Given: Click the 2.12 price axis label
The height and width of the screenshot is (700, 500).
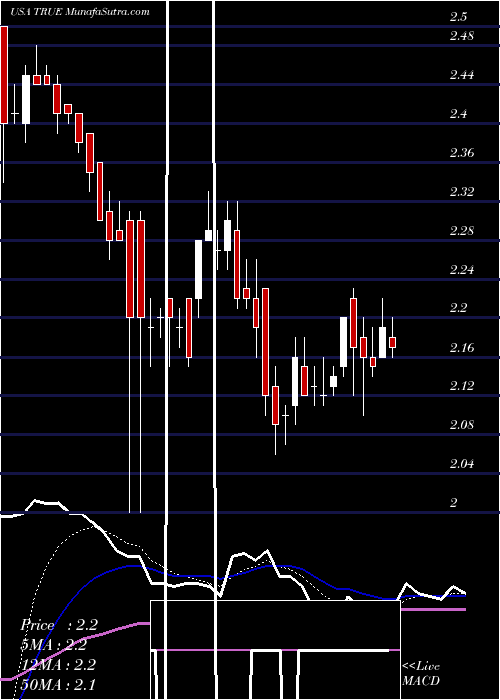Looking at the screenshot, I should (462, 386).
